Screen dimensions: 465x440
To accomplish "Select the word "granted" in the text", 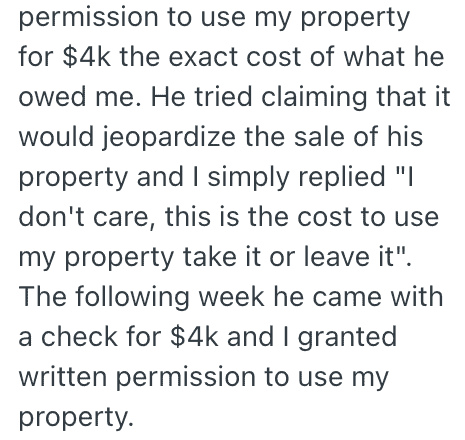I will coord(347,339).
